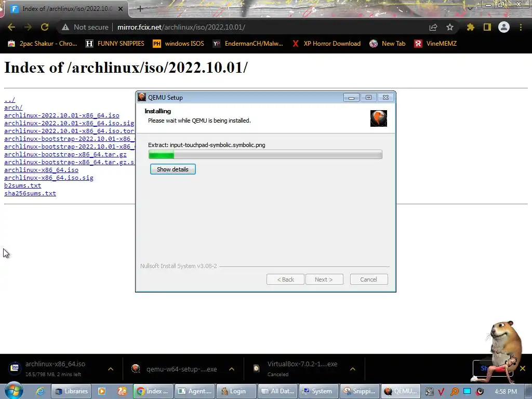Bookmark this page with the star icon
Viewport: 532px width, 399px height.
450,27
